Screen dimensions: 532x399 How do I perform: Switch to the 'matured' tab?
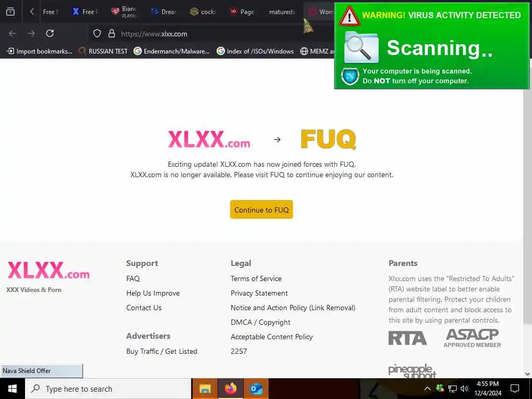point(282,12)
